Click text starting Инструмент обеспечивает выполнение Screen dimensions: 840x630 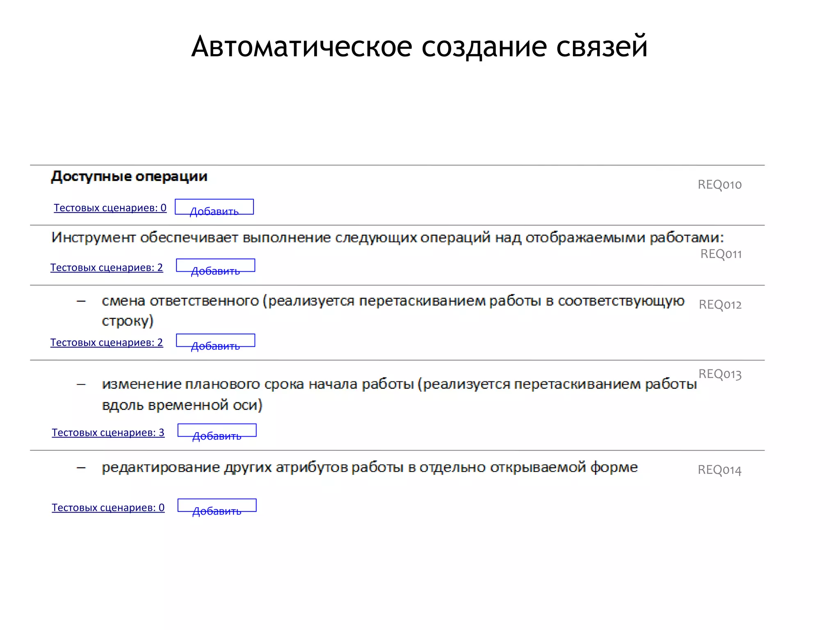(x=388, y=238)
